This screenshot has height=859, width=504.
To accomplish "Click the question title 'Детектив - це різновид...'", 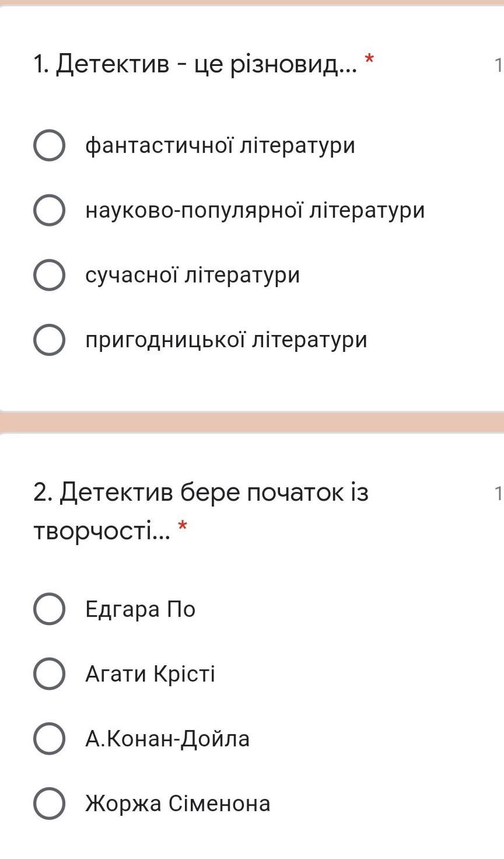I will click(x=195, y=65).
